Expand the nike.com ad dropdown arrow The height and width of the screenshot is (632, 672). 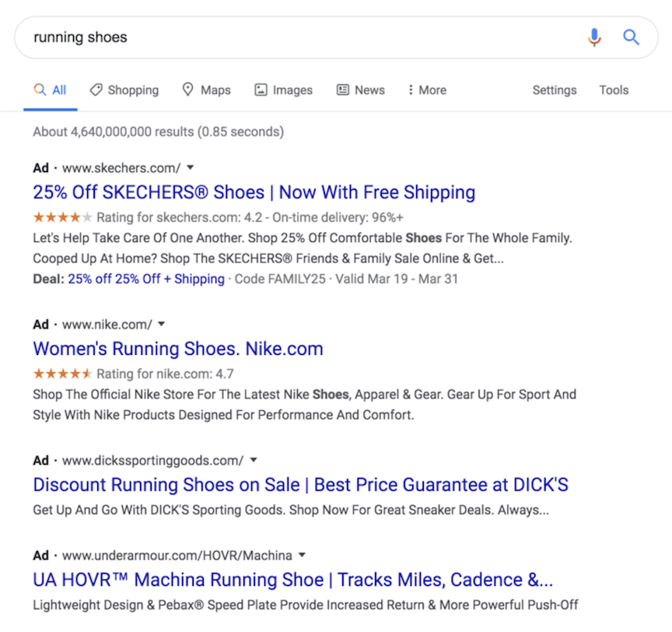point(161,324)
